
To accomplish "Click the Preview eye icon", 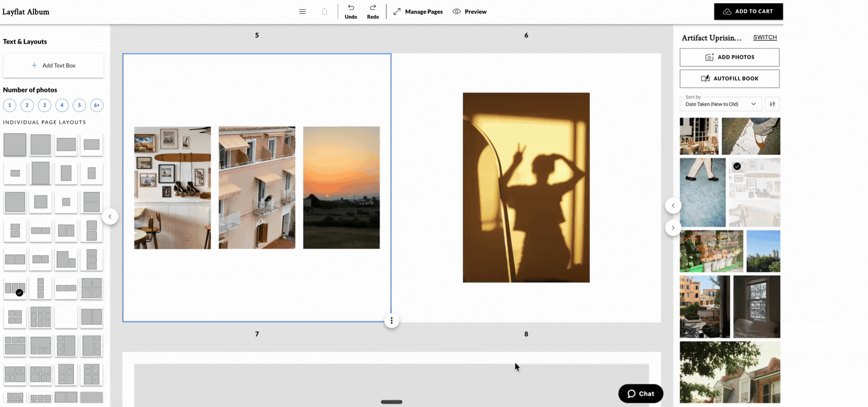I will click(456, 11).
